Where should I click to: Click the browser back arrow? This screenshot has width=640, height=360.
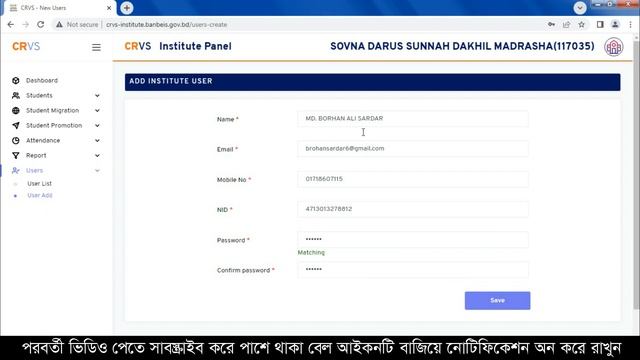tap(11, 24)
